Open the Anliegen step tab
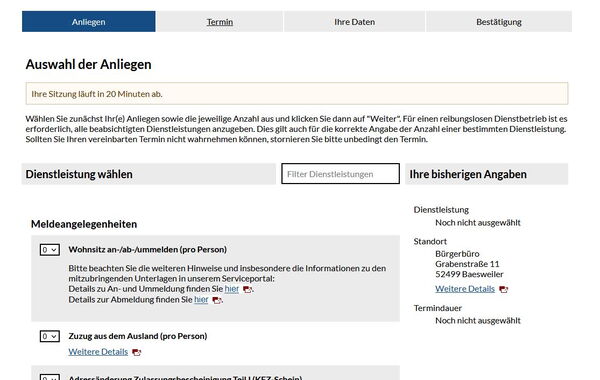 click(x=88, y=21)
